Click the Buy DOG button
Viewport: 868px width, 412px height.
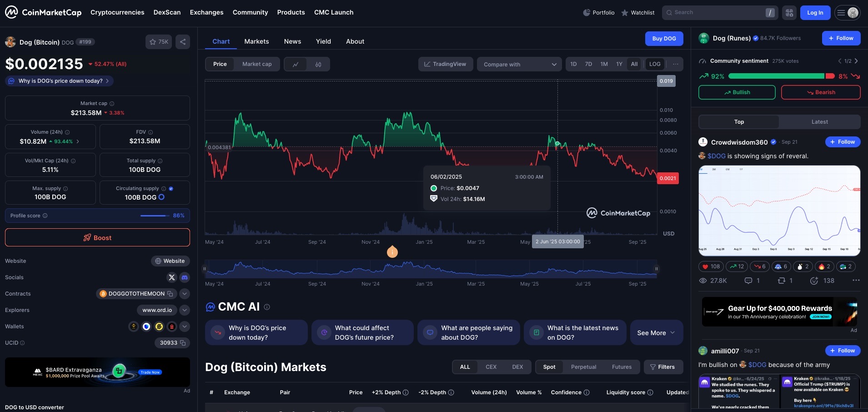(664, 39)
